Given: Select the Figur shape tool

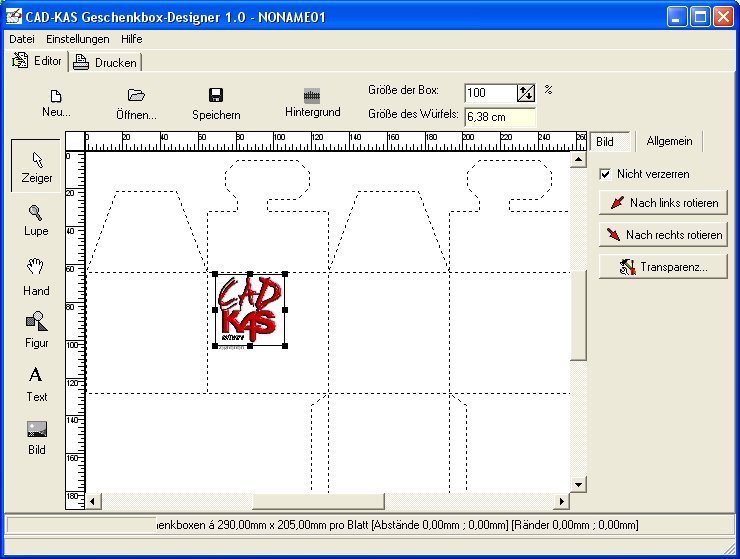Looking at the screenshot, I should coord(36,329).
